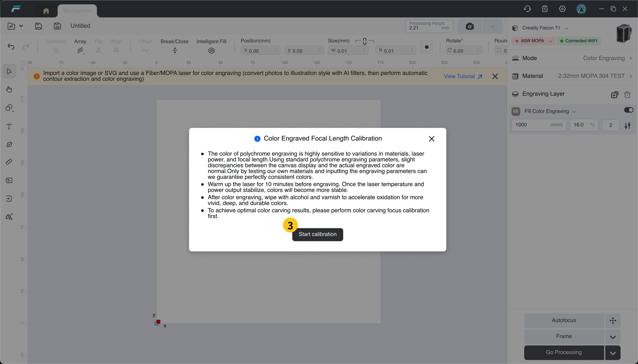Delete the engraving layer

pyautogui.click(x=627, y=94)
